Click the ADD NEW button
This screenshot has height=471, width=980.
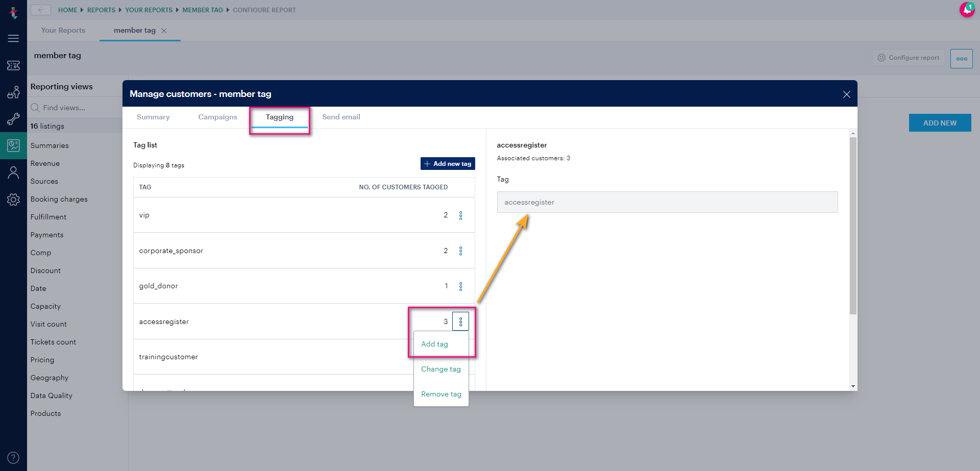pos(940,123)
